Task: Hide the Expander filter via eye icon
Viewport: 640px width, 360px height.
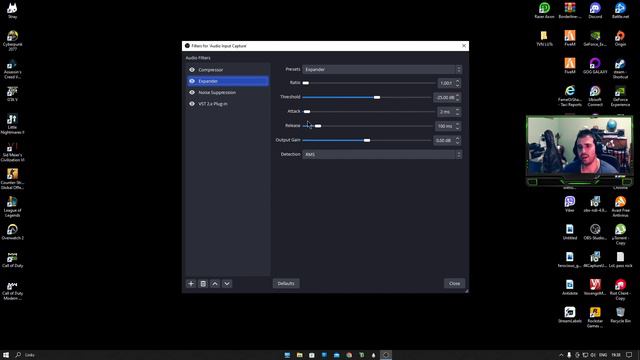Action: click(x=192, y=81)
